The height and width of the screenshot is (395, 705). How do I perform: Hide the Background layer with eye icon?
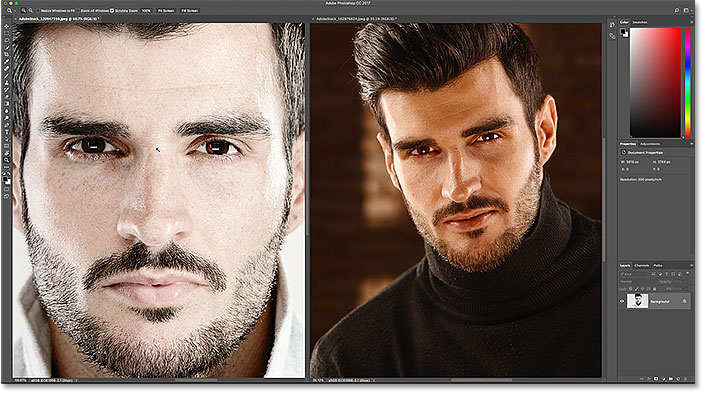622,302
